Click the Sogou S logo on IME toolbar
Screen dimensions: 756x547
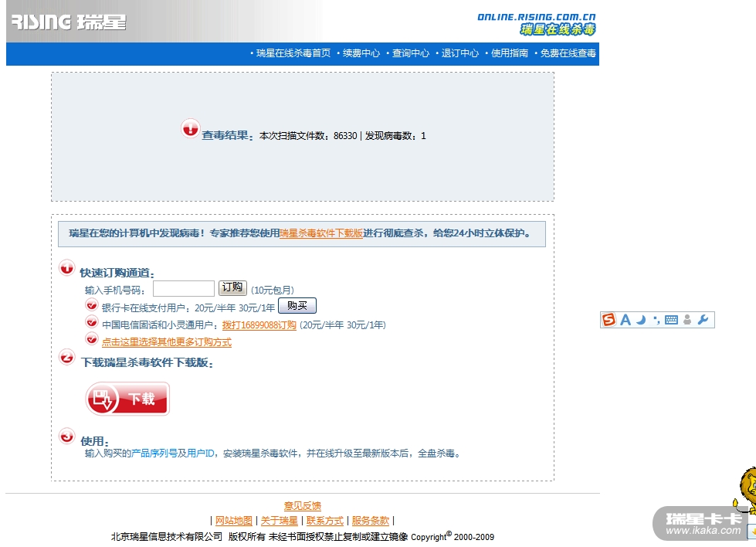[609, 319]
